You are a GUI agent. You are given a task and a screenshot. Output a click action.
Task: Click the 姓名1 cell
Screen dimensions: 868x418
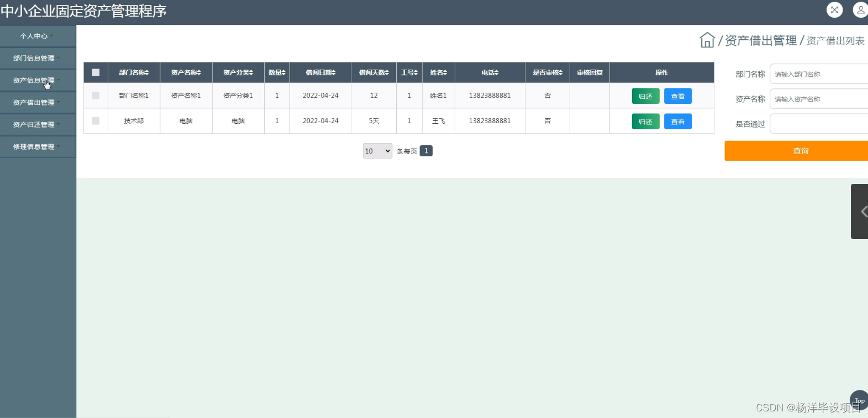tap(439, 96)
